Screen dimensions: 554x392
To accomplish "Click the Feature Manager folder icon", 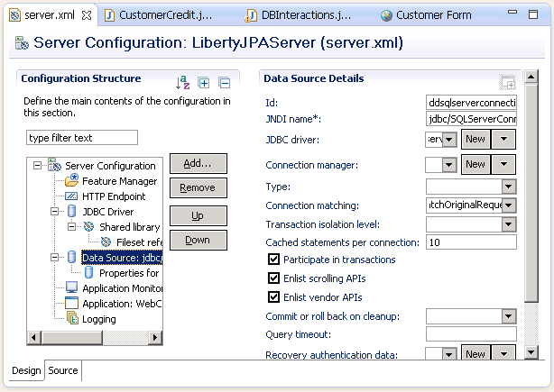I will [x=72, y=181].
